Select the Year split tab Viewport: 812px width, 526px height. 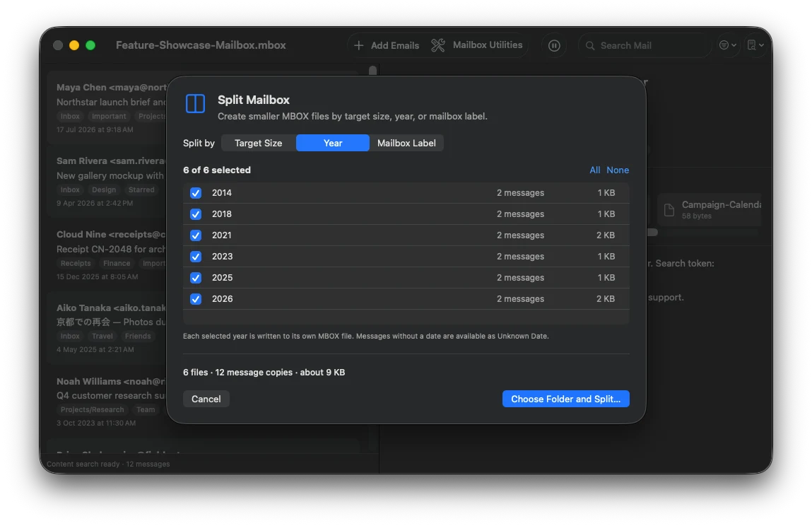tap(332, 143)
